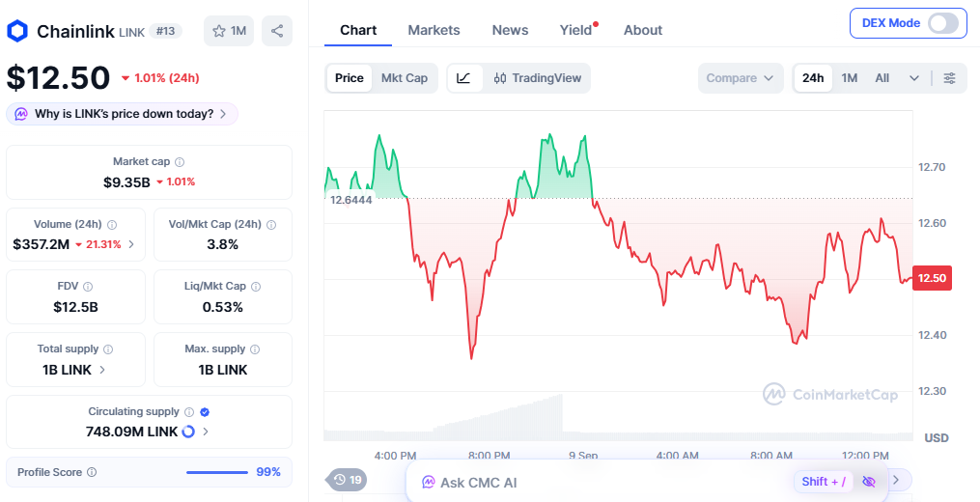Viewport: 980px width, 502px height.
Task: Expand more time range options chevron
Action: coord(913,78)
